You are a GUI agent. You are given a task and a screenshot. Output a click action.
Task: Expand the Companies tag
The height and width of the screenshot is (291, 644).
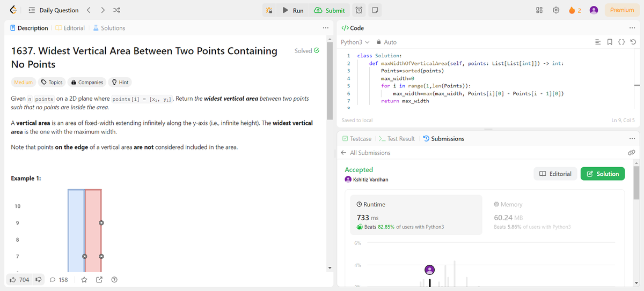point(87,83)
